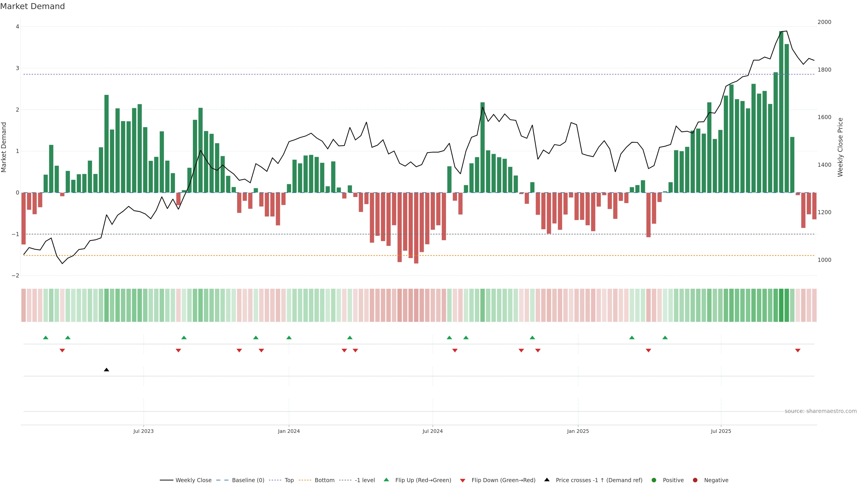Click the Market Demand chart title

click(x=32, y=6)
